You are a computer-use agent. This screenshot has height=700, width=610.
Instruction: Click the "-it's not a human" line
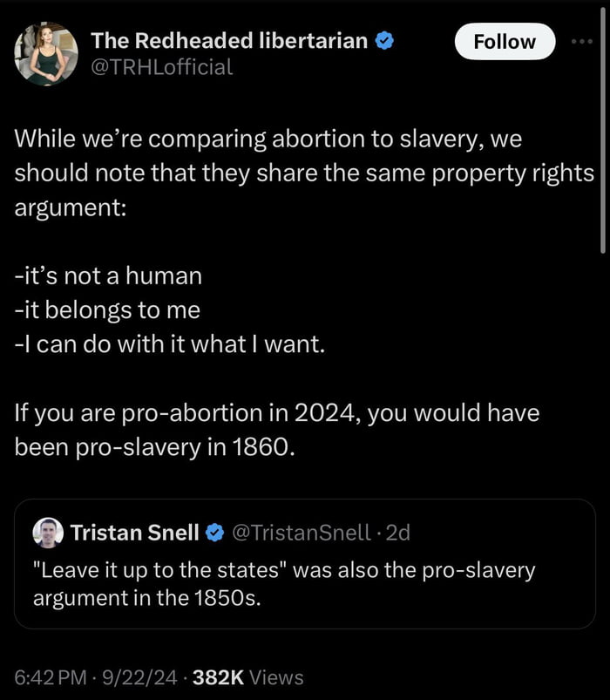click(x=108, y=276)
